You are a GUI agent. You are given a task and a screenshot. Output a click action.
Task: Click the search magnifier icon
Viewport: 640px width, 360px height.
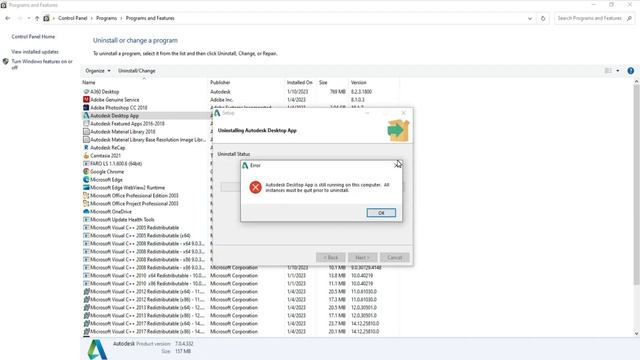point(629,18)
